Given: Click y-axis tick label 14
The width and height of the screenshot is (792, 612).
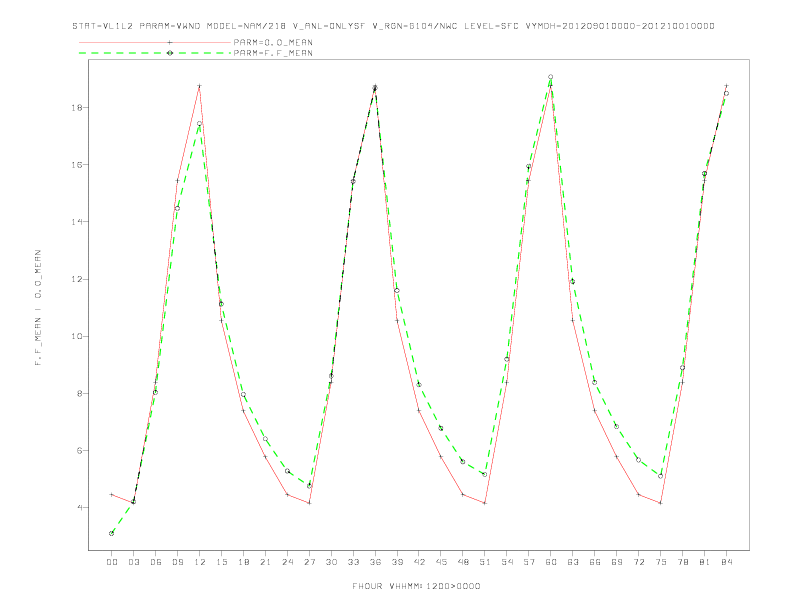Looking at the screenshot, I should [77, 222].
